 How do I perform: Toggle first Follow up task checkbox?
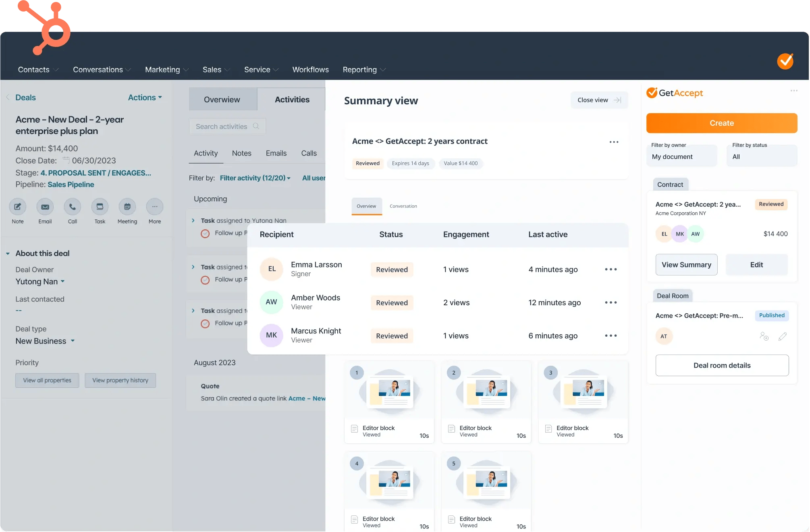(x=205, y=234)
